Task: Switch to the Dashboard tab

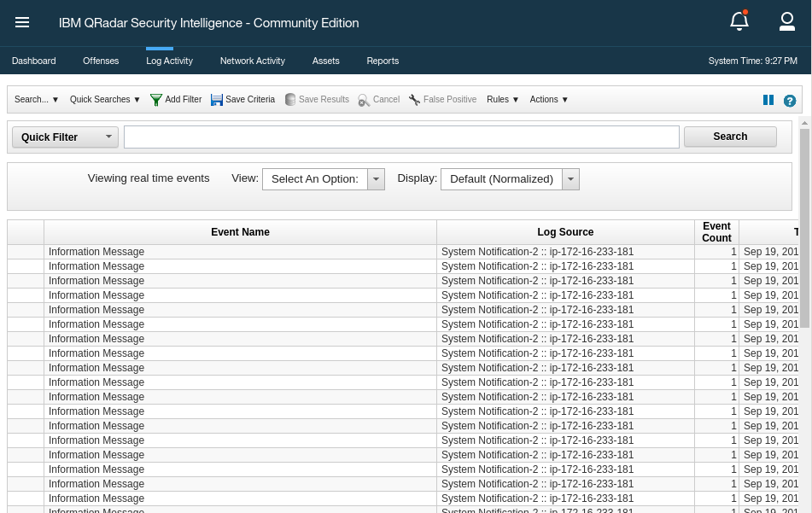Action: click(33, 61)
